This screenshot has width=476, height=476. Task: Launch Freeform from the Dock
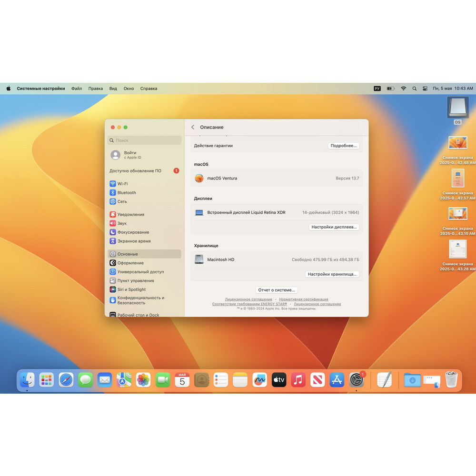tap(259, 380)
